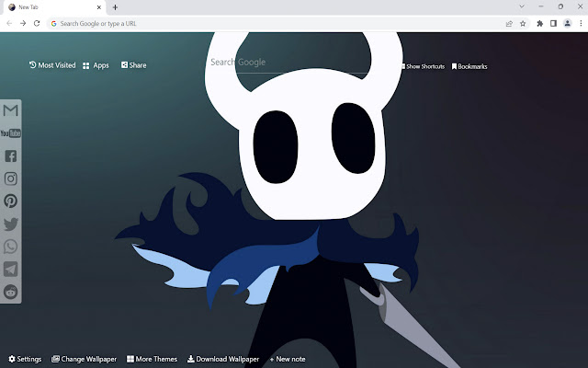588x368 pixels.
Task: Open Gmail from the sidebar
Action: pyautogui.click(x=10, y=110)
